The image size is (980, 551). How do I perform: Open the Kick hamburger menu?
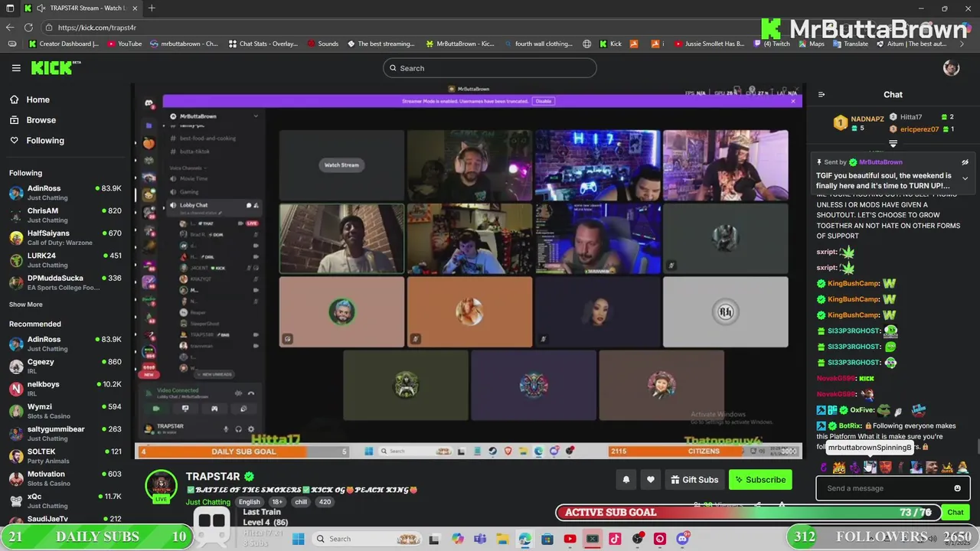pos(16,68)
